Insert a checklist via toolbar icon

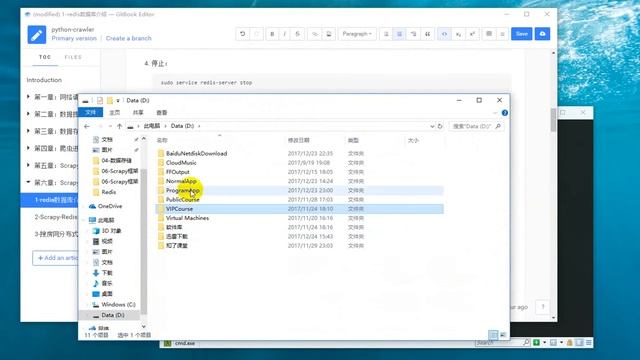[x=413, y=34]
